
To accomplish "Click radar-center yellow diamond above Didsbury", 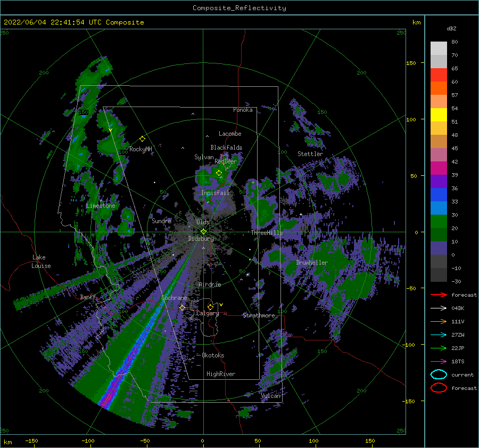I will coord(203,232).
